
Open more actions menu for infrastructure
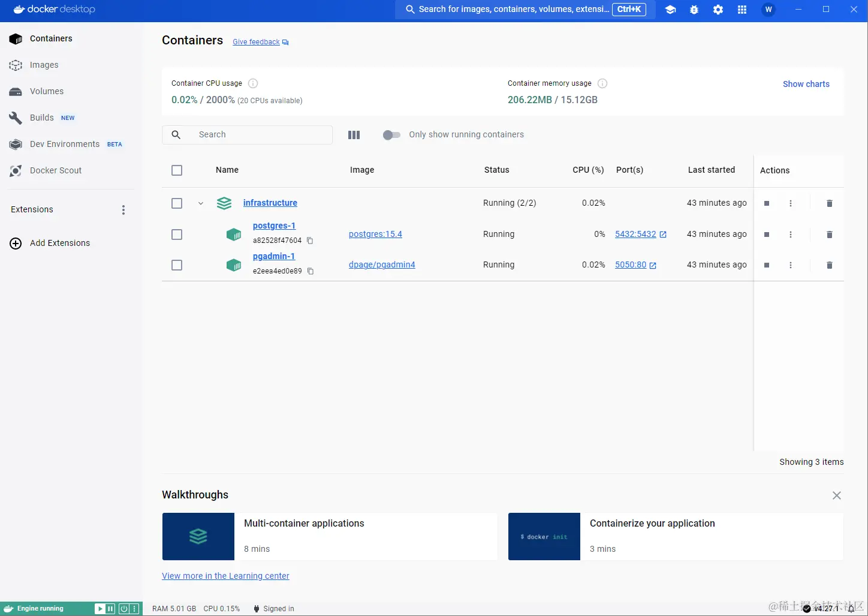791,203
